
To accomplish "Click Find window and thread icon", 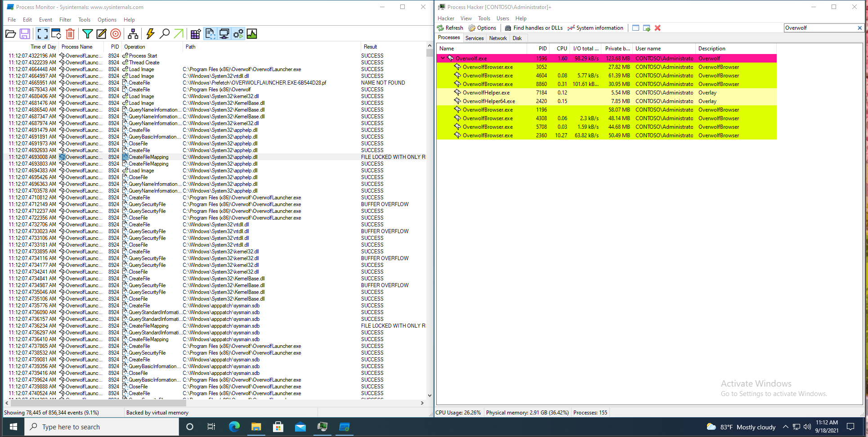I will (647, 28).
